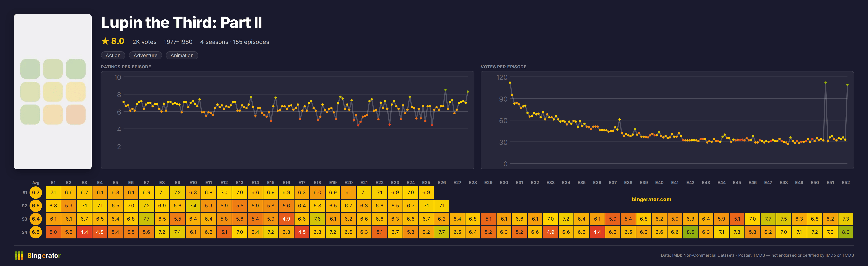Click the last point on ratings chart

[x=468, y=92]
